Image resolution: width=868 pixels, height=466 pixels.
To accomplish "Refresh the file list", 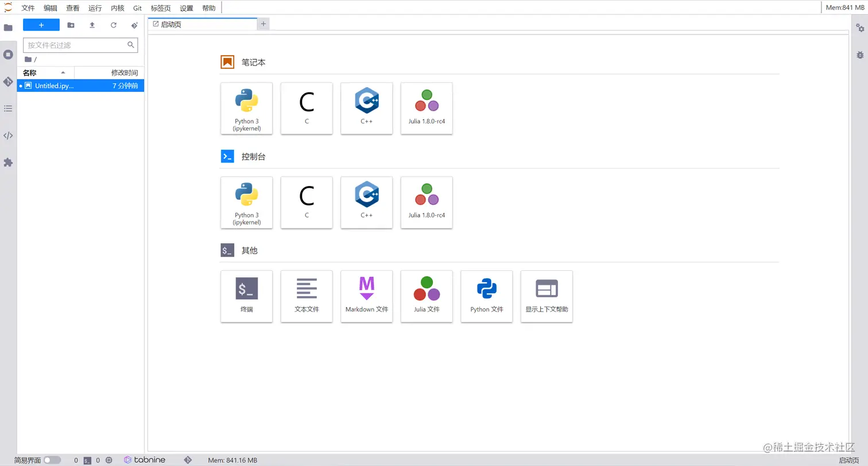I will click(114, 25).
